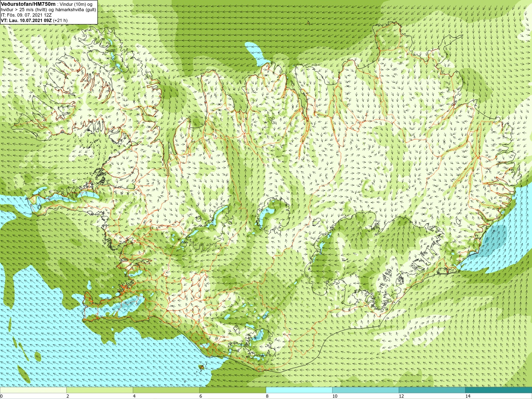Click the 'IT: Fös. 09. 07. 2021 12Z' line
Viewport: 532px width, 399px height.
click(27, 15)
